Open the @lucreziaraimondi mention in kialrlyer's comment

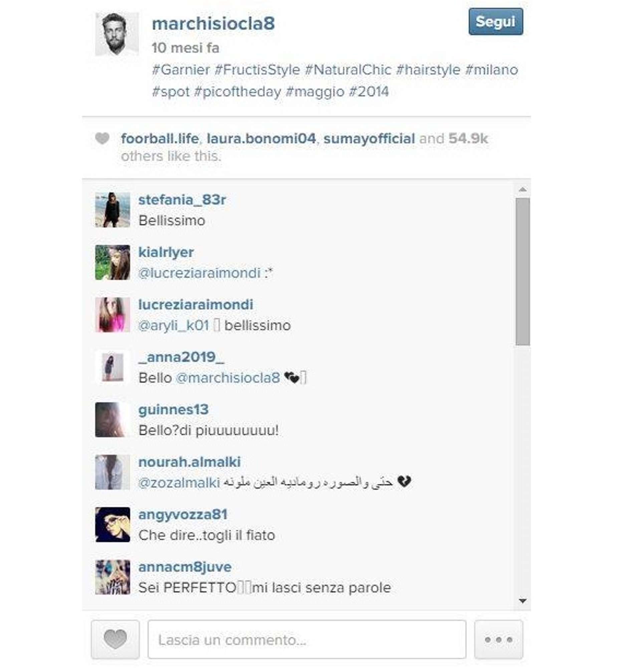point(200,273)
